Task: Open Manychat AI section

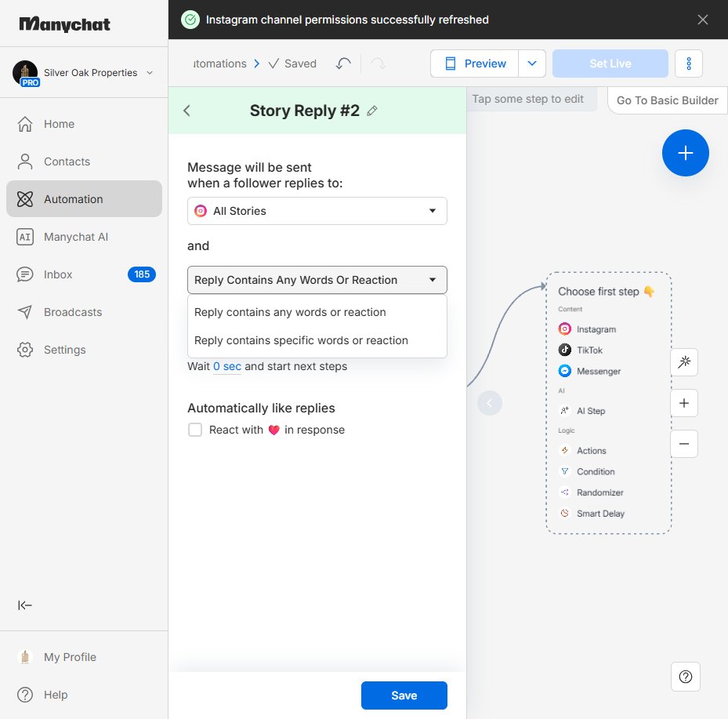Action: (x=84, y=237)
